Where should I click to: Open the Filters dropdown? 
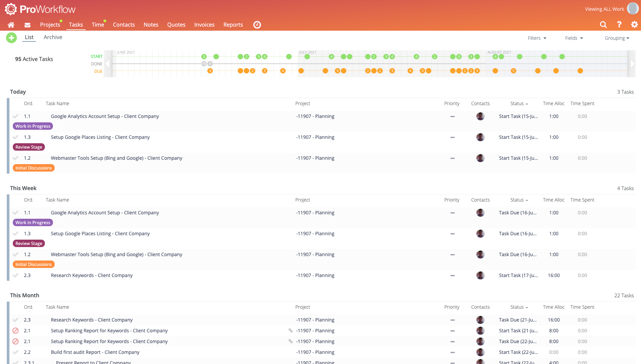[537, 38]
